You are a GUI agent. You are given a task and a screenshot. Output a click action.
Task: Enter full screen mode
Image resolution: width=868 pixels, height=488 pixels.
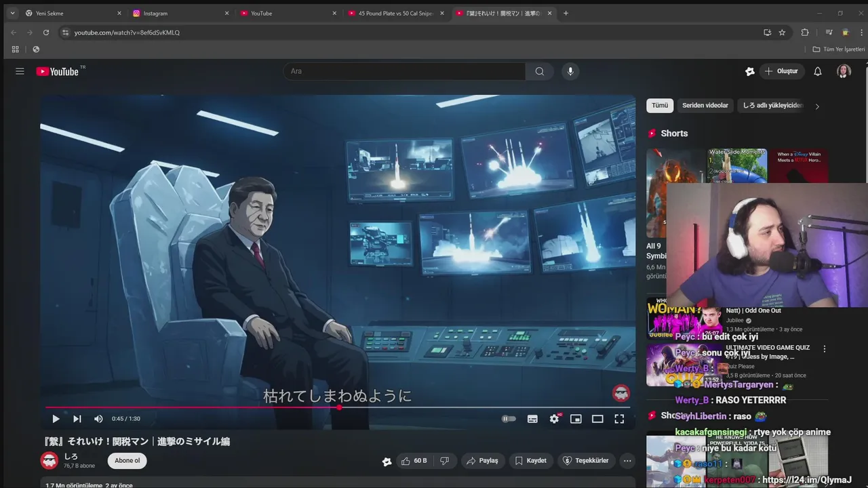tap(619, 419)
